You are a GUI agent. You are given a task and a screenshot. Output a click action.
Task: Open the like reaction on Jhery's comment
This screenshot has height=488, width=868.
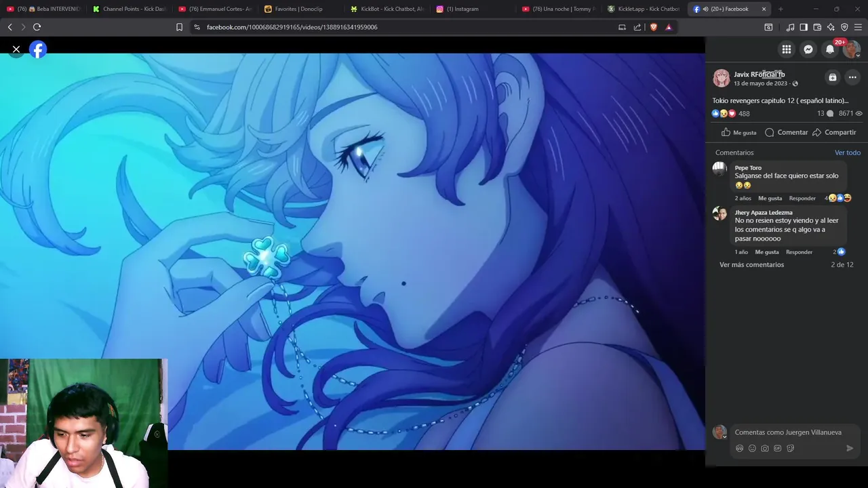pyautogui.click(x=840, y=251)
